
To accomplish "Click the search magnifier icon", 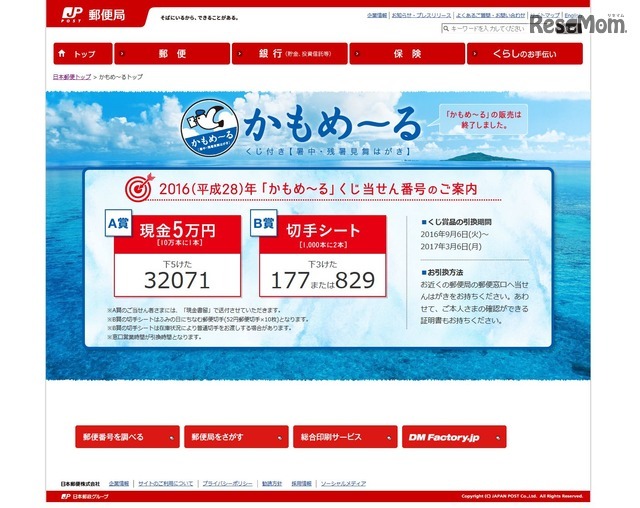I will point(446,28).
